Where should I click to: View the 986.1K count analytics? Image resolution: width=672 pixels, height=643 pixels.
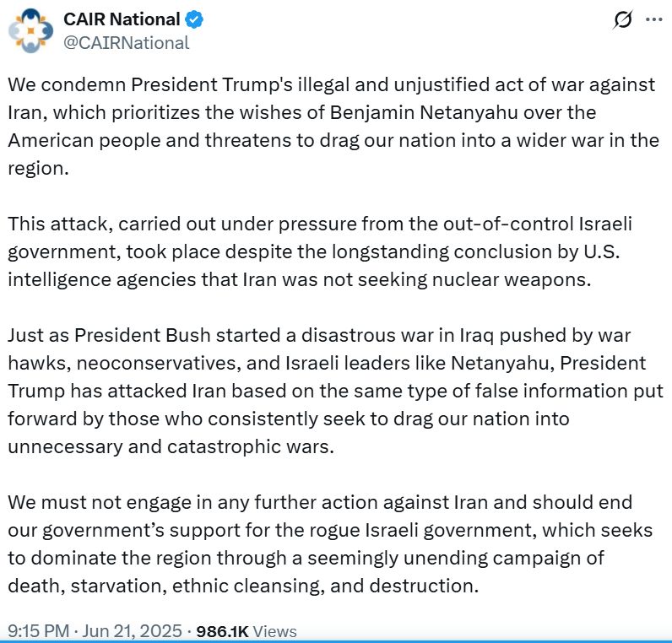tap(222, 631)
